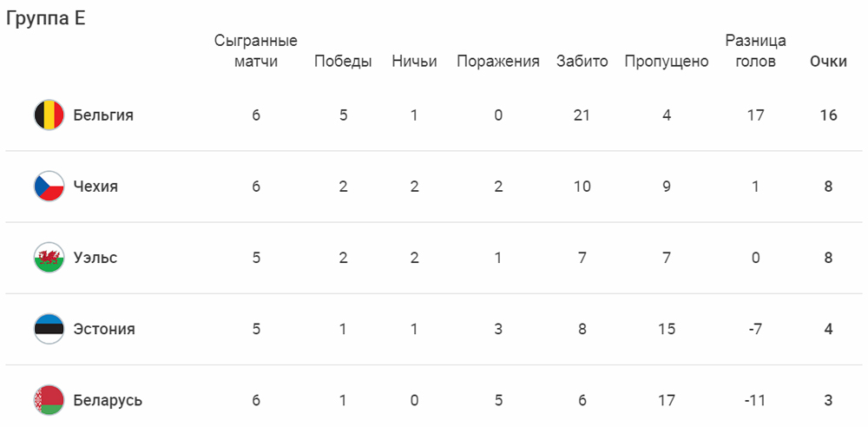Click the Wales dragon flag icon

[49, 258]
